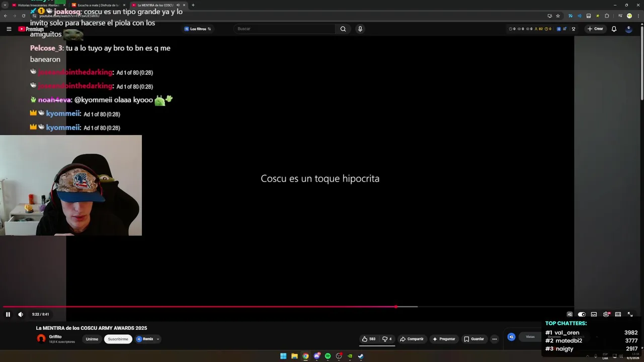The image size is (644, 362).
Task: Open Los filtros extension control
Action: [197, 29]
